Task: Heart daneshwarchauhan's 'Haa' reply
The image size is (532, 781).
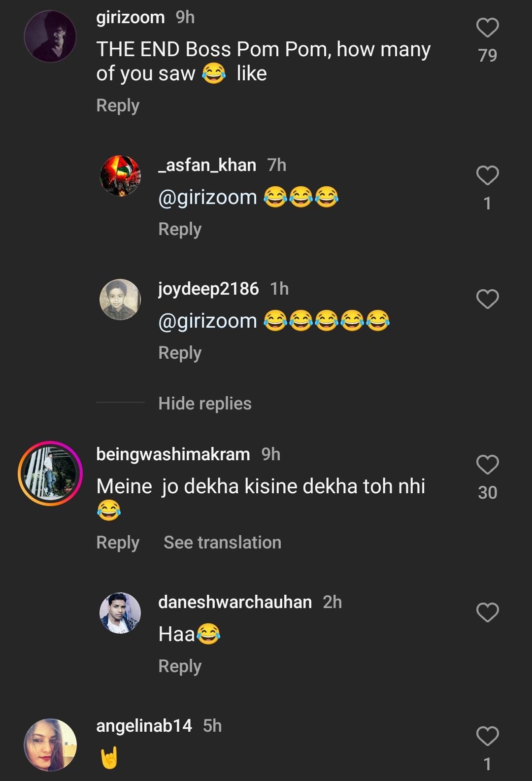Action: pos(487,612)
